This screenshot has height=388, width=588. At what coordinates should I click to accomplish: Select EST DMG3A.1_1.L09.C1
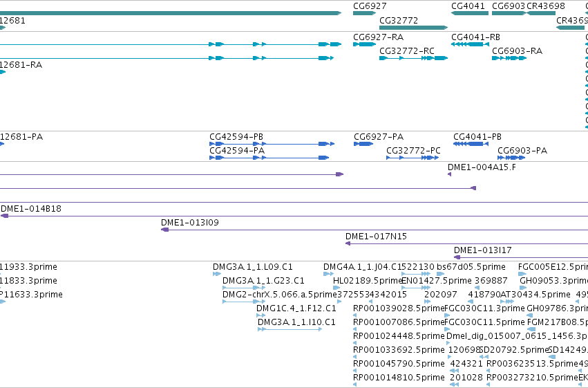coord(217,274)
